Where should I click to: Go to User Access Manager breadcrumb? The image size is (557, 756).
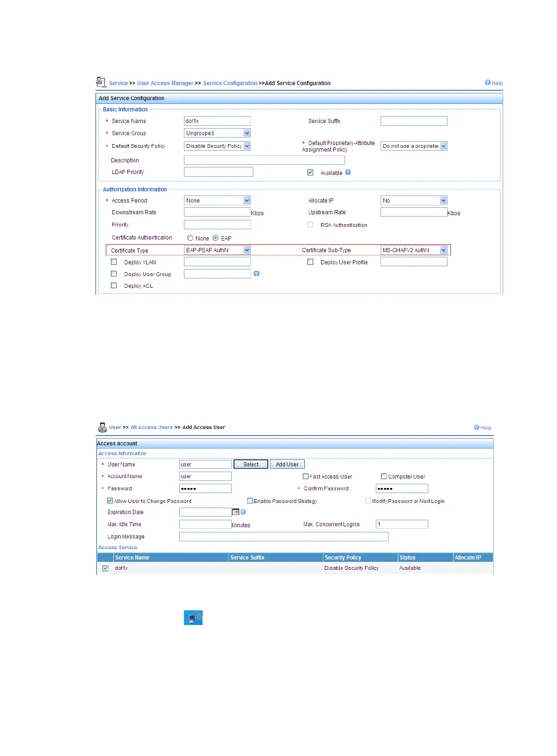[165, 83]
